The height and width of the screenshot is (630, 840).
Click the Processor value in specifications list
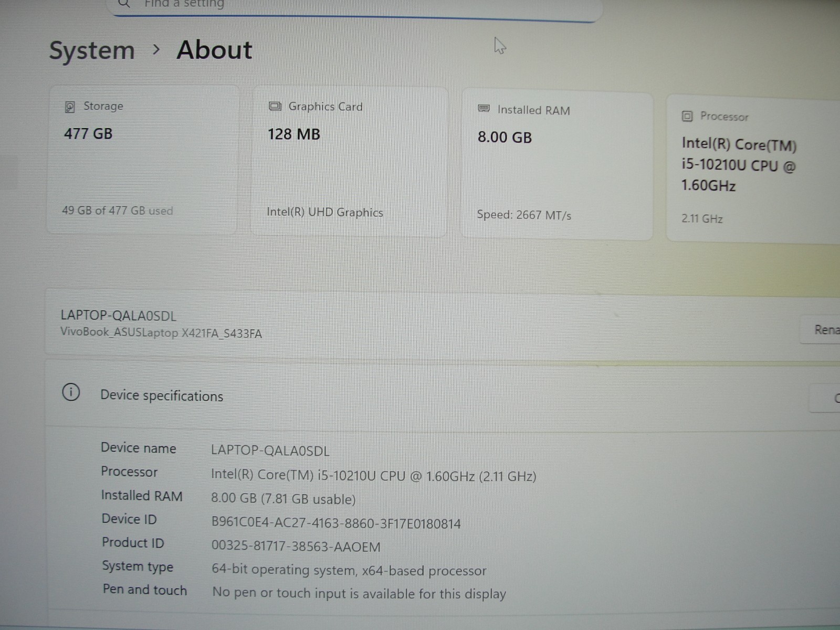tap(373, 476)
